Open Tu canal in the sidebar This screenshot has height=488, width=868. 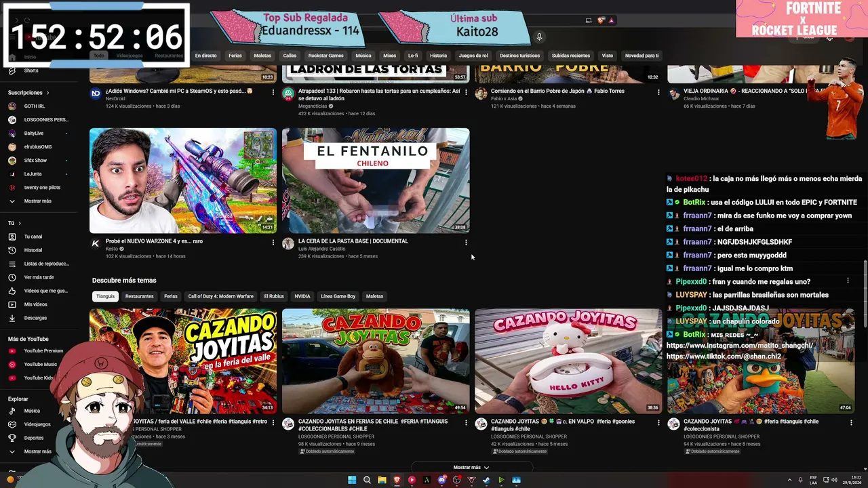(x=33, y=237)
